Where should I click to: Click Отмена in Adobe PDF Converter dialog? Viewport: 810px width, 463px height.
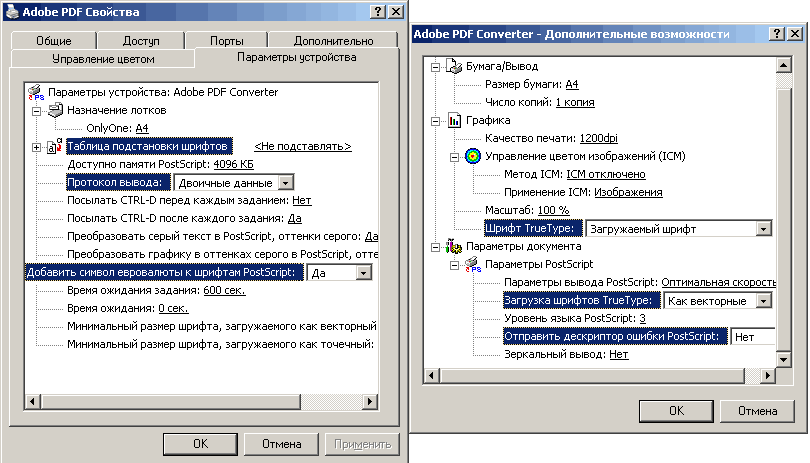pos(757,411)
